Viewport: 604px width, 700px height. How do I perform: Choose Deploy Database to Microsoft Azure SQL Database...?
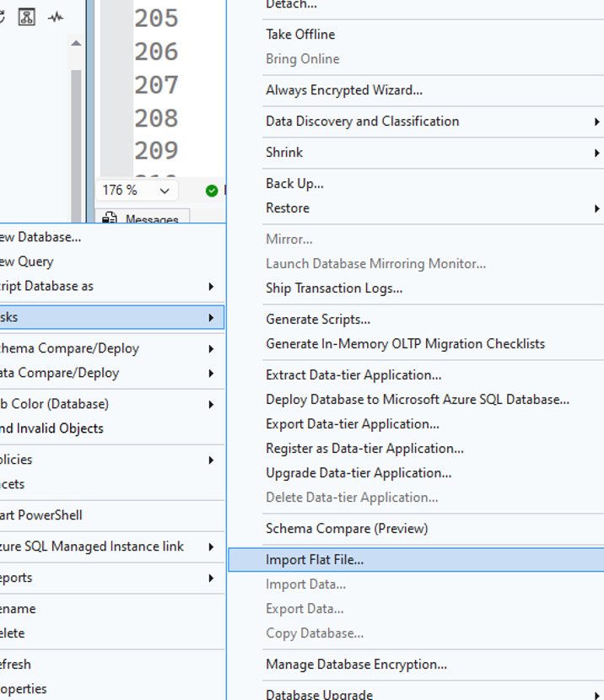click(x=416, y=400)
